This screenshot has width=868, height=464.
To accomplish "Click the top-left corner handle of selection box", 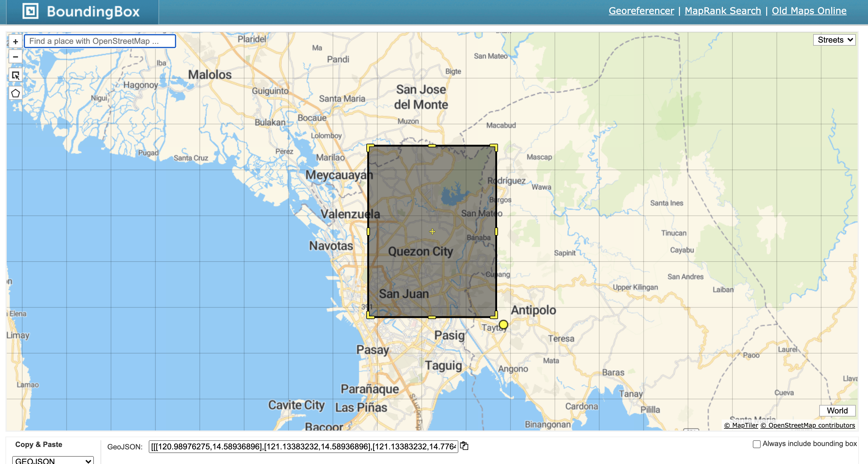I will (370, 147).
